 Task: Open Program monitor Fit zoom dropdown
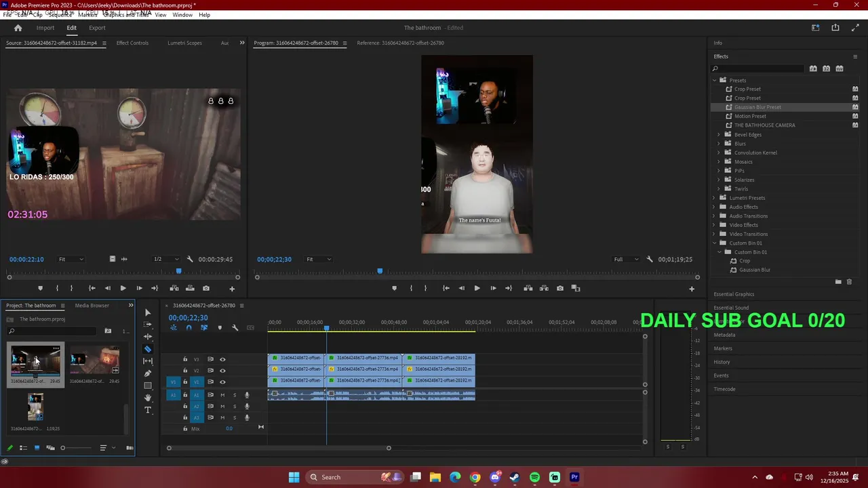point(319,259)
